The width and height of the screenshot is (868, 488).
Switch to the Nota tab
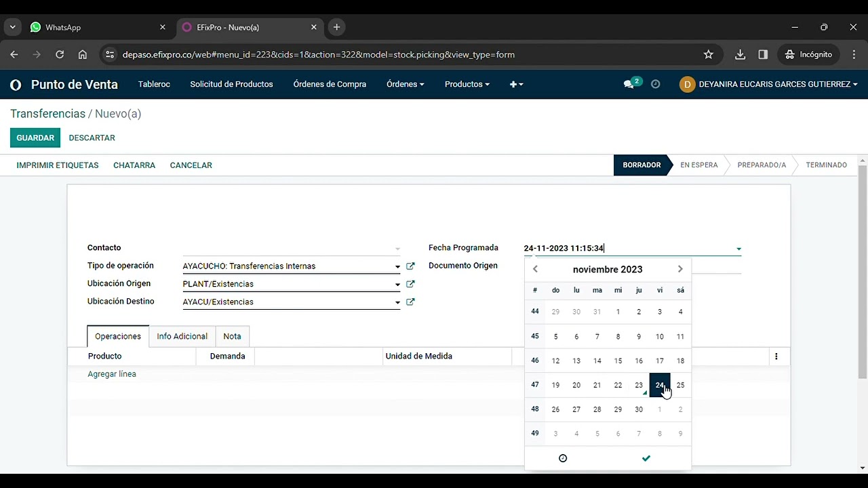[x=232, y=336]
